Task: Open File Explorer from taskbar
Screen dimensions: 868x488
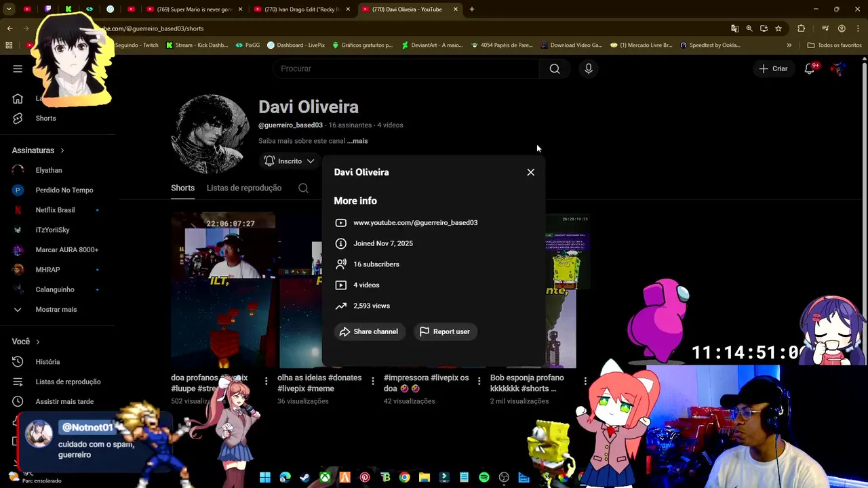Action: click(x=425, y=477)
